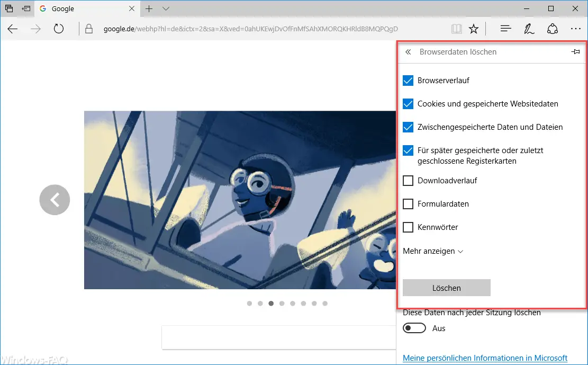The width and height of the screenshot is (588, 365).
Task: Click the Löschen button
Action: point(447,288)
